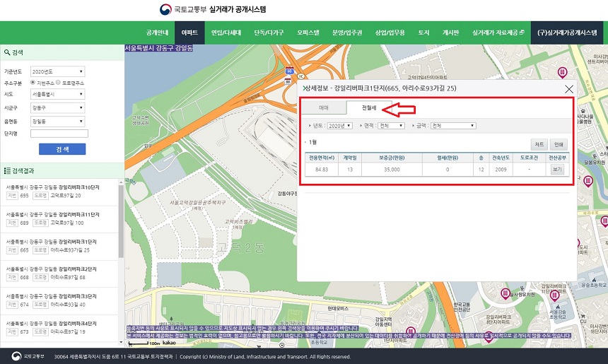
Task: Click map marker near 강일리버파크 11단지
Action: [x=554, y=296]
